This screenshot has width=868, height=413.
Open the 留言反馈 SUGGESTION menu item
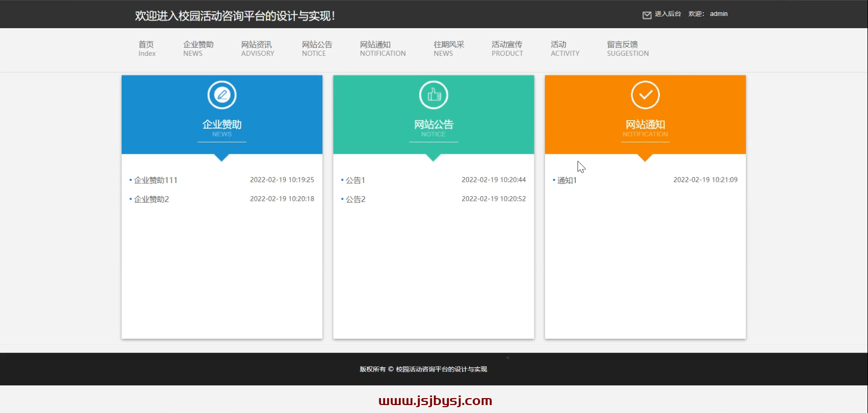pyautogui.click(x=628, y=48)
